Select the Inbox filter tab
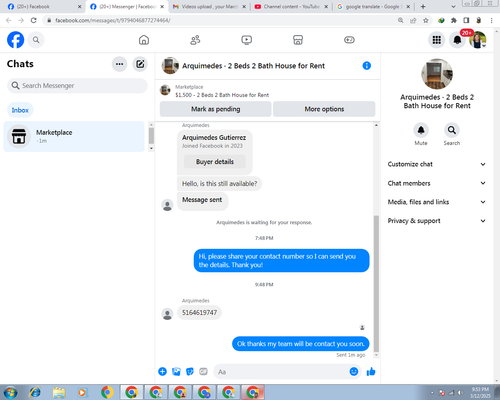500x400 pixels. (x=20, y=110)
